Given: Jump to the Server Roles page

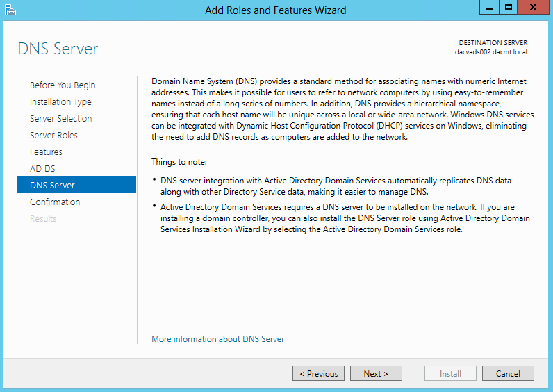Looking at the screenshot, I should 53,135.
